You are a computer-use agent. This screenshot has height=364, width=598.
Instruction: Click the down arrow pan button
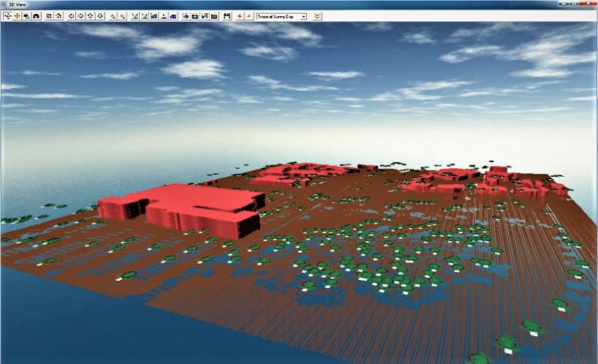100,15
